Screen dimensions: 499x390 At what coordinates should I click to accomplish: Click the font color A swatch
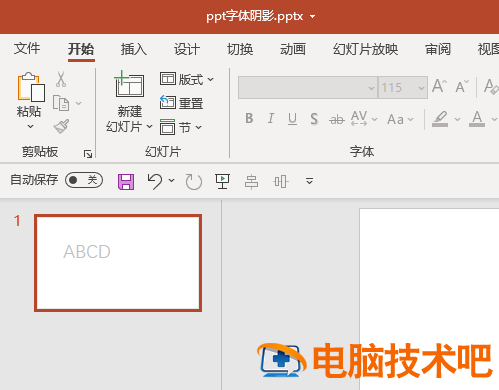tap(477, 119)
